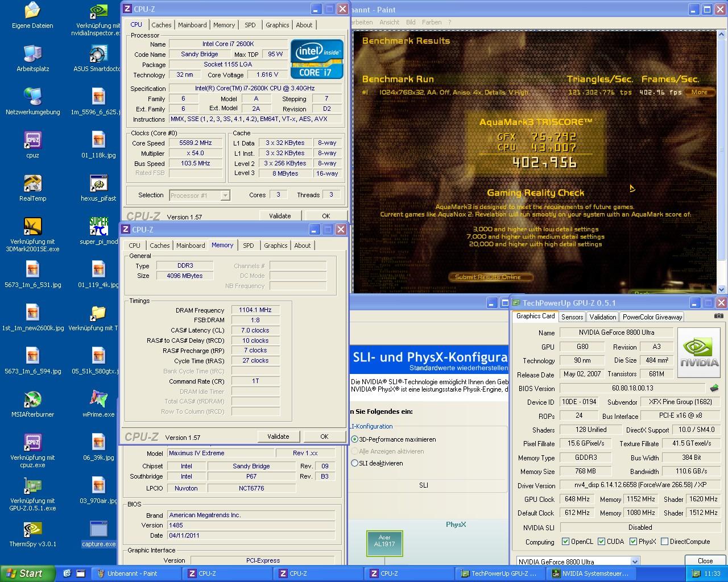Click the GPU-Z screenshot camera icon

[719, 316]
